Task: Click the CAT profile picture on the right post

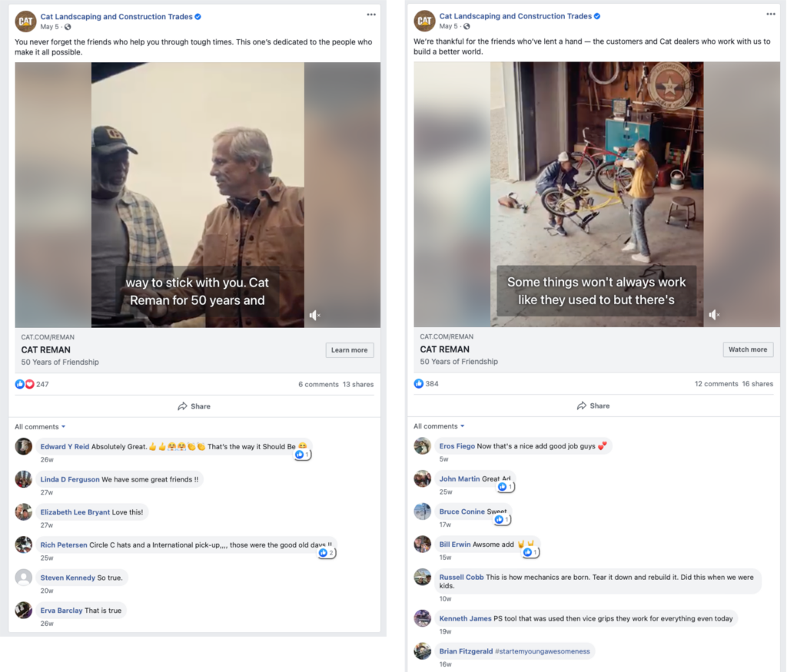Action: coord(424,21)
